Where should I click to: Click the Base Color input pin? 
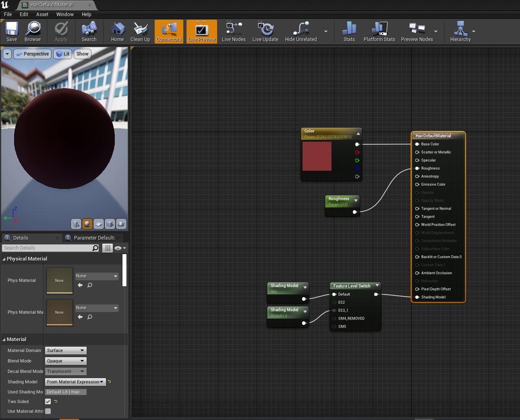[417, 144]
